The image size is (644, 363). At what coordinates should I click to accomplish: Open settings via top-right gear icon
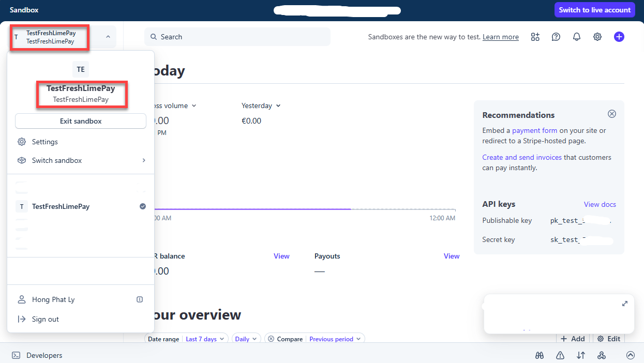[597, 37]
